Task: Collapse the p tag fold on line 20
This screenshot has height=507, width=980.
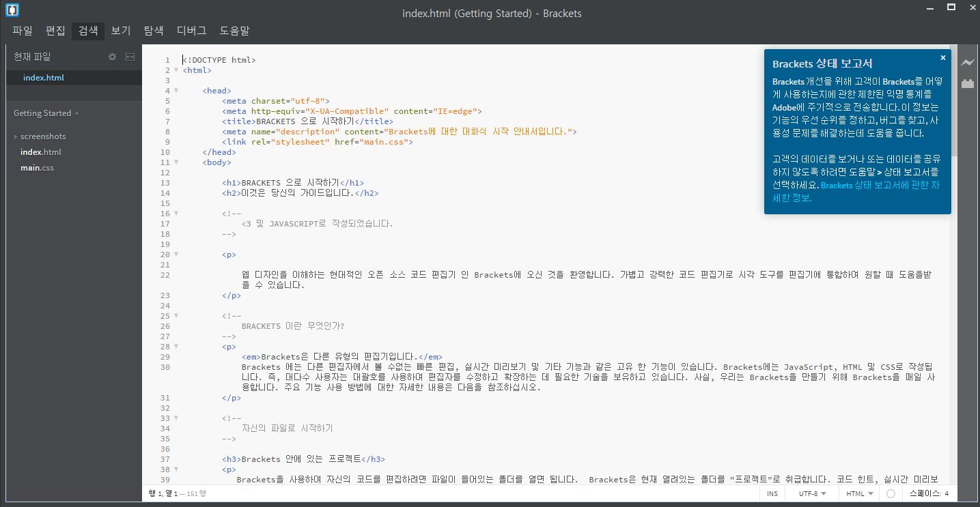Action: (x=176, y=254)
